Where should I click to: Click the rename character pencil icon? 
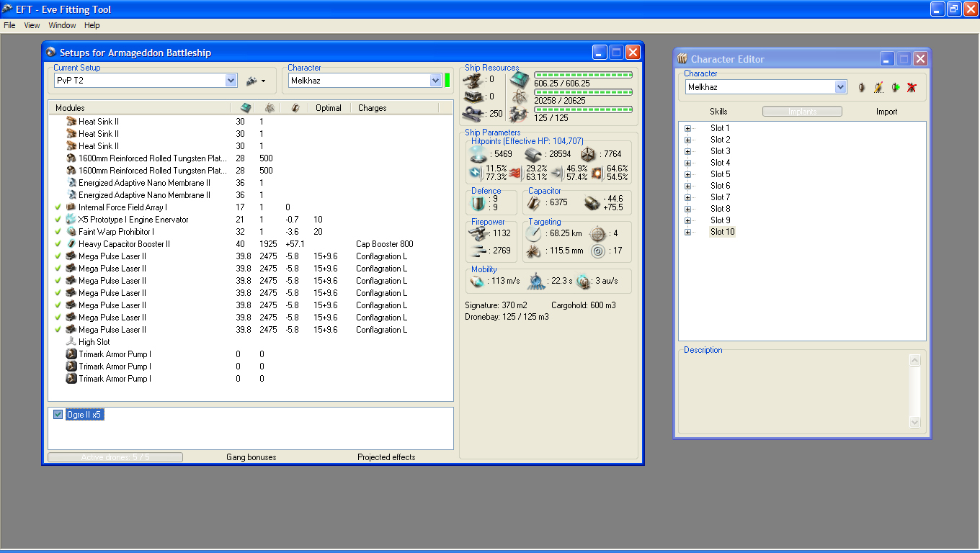[878, 87]
